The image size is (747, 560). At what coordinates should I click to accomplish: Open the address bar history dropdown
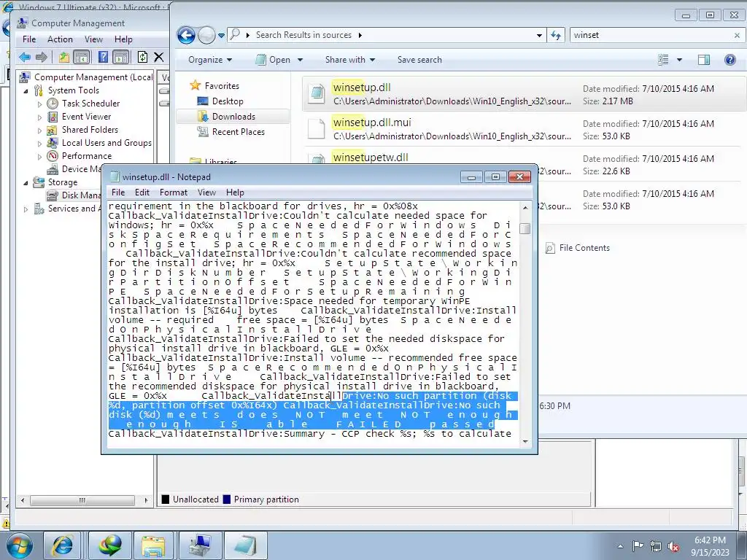(x=539, y=35)
